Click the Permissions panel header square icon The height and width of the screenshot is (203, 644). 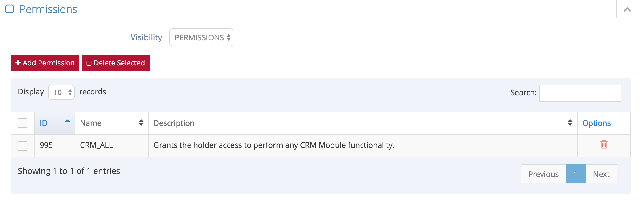point(10,9)
